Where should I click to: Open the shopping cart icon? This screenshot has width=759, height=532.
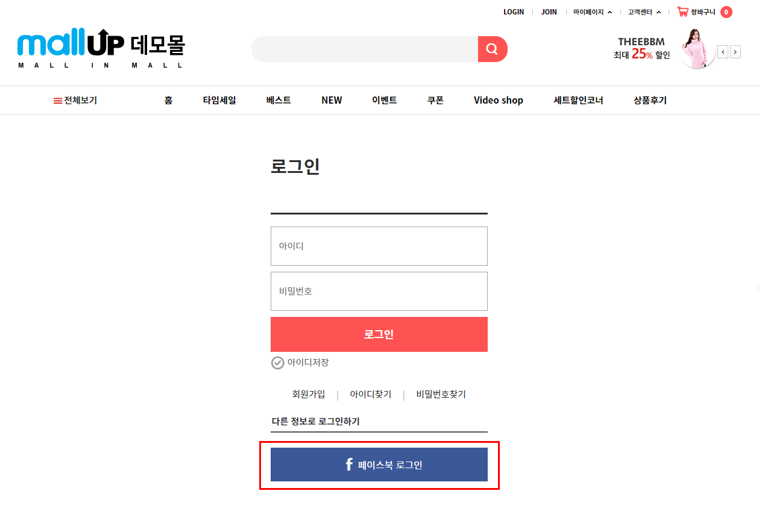(682, 11)
